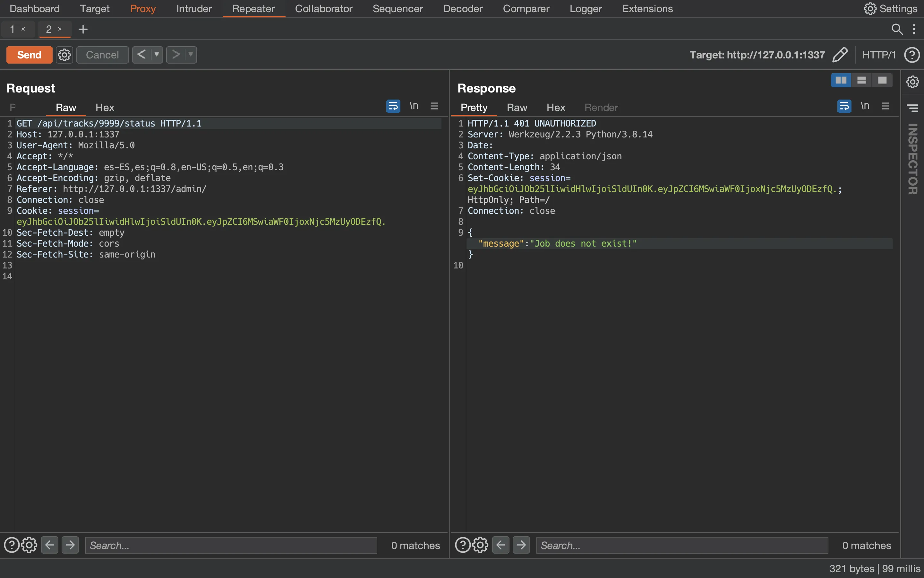The height and width of the screenshot is (578, 924).
Task: Open request search help question mark icon
Action: coord(12,545)
